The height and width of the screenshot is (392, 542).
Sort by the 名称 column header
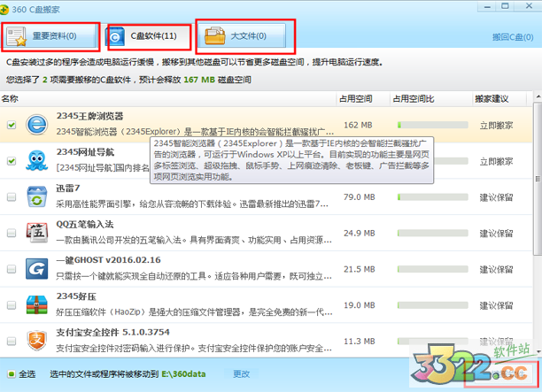point(10,99)
